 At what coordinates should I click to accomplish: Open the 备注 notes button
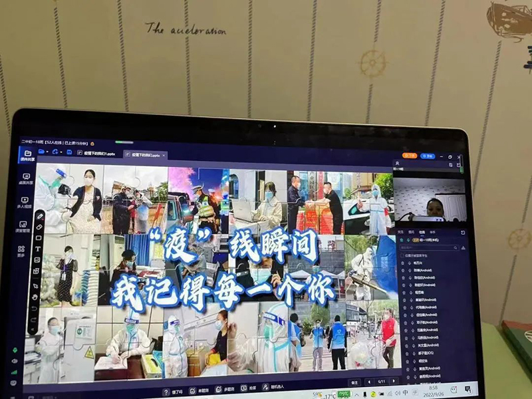click(x=354, y=382)
